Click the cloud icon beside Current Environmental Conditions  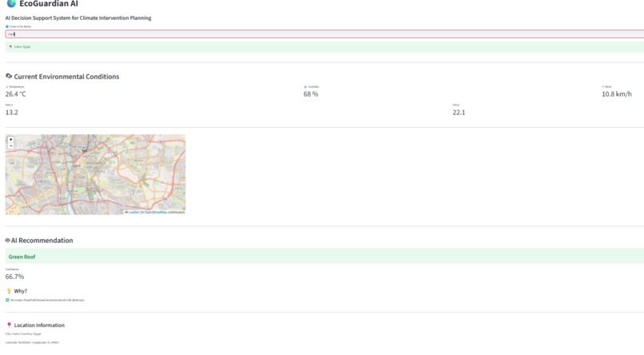[x=9, y=76]
